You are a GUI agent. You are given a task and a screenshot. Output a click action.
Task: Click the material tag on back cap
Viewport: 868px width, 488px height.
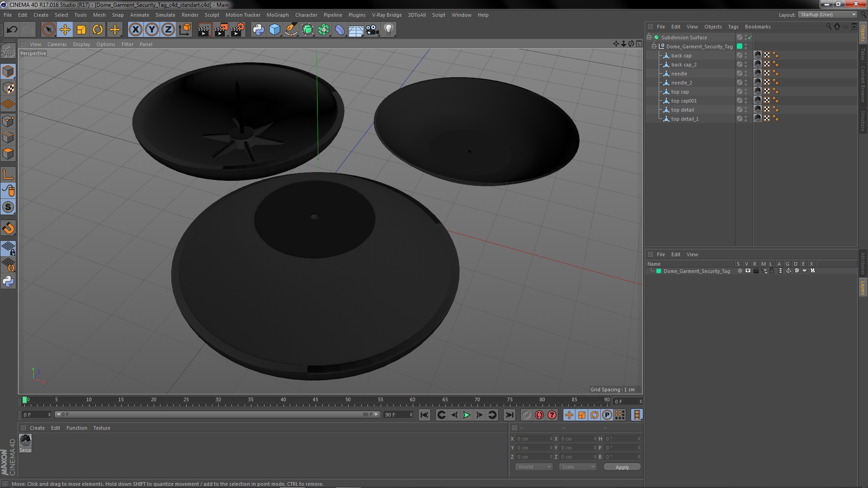758,55
